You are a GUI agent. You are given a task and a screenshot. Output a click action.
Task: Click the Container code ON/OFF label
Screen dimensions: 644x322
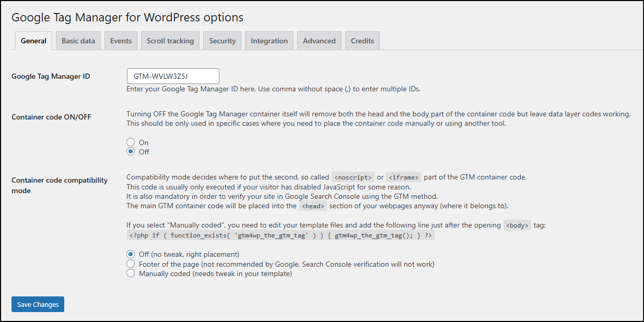click(51, 117)
